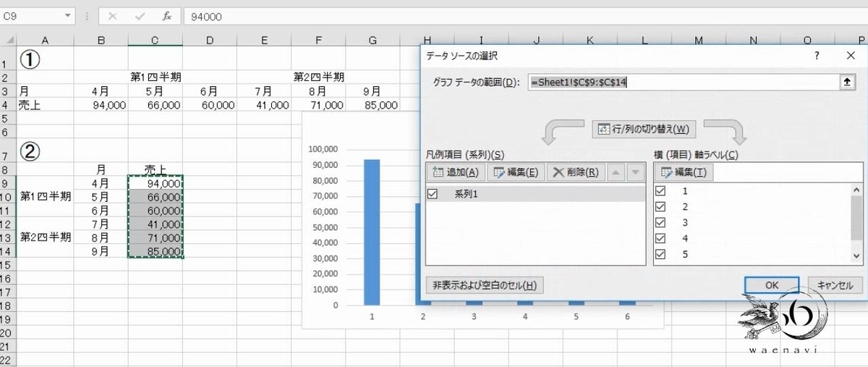Uncheck axis label checkbox for item 3
Viewport: 868px width, 367px height.
[x=660, y=222]
